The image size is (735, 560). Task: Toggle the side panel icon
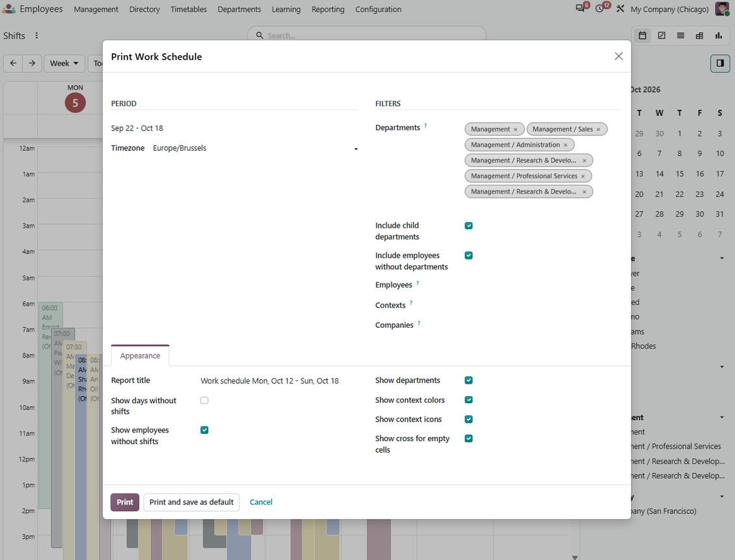click(x=720, y=63)
